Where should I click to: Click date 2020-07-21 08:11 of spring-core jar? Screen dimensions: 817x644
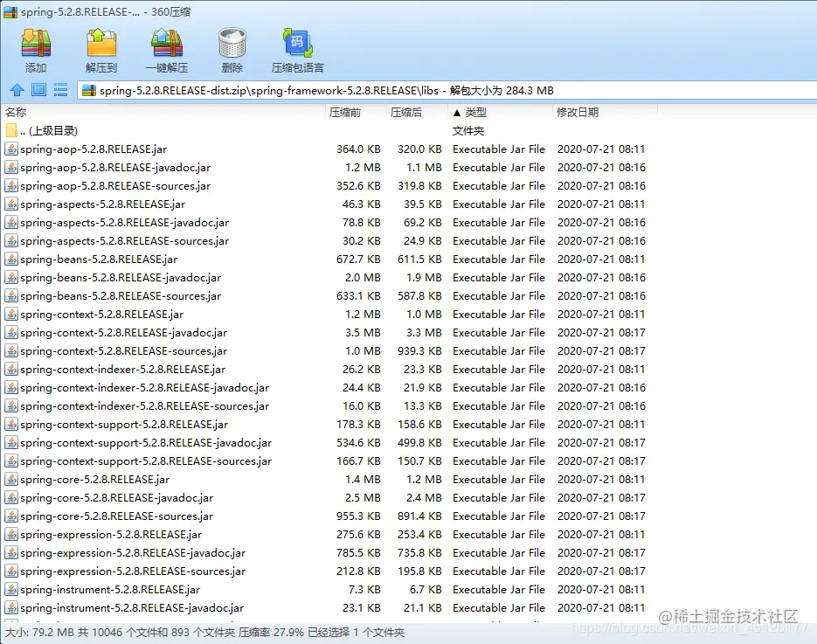tap(601, 480)
